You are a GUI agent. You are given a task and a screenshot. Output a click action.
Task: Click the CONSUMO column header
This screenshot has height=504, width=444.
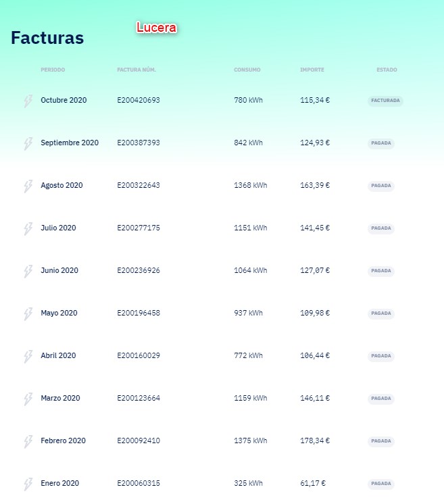(247, 70)
